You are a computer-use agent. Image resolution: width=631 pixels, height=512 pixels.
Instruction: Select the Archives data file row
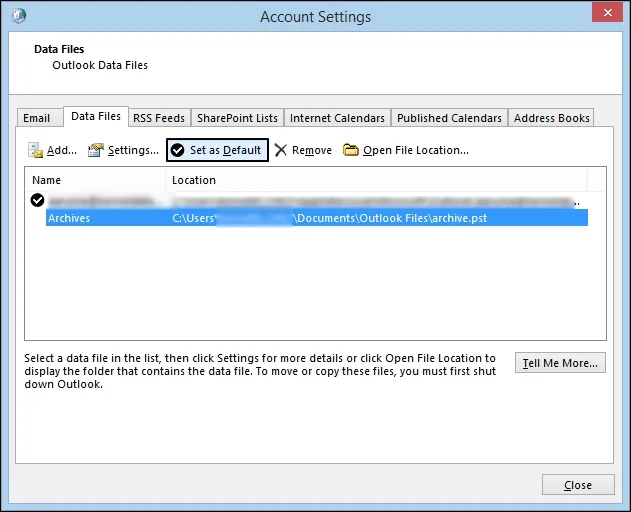pyautogui.click(x=317, y=218)
